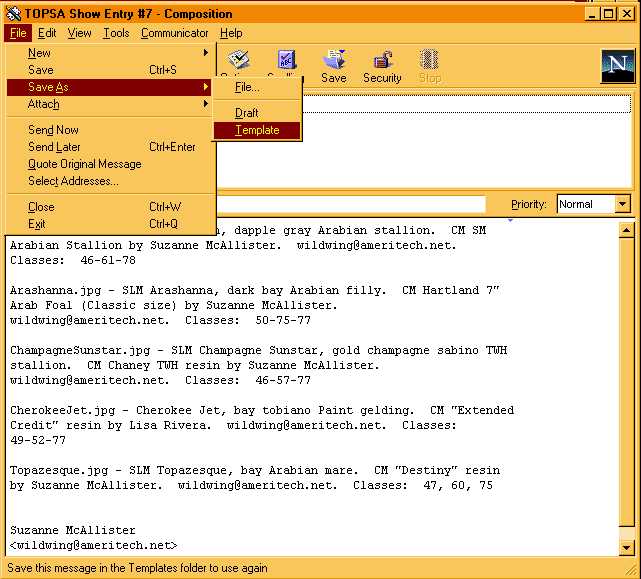Click the Options checkmark toolbar icon
The height and width of the screenshot is (579, 641).
[239, 61]
